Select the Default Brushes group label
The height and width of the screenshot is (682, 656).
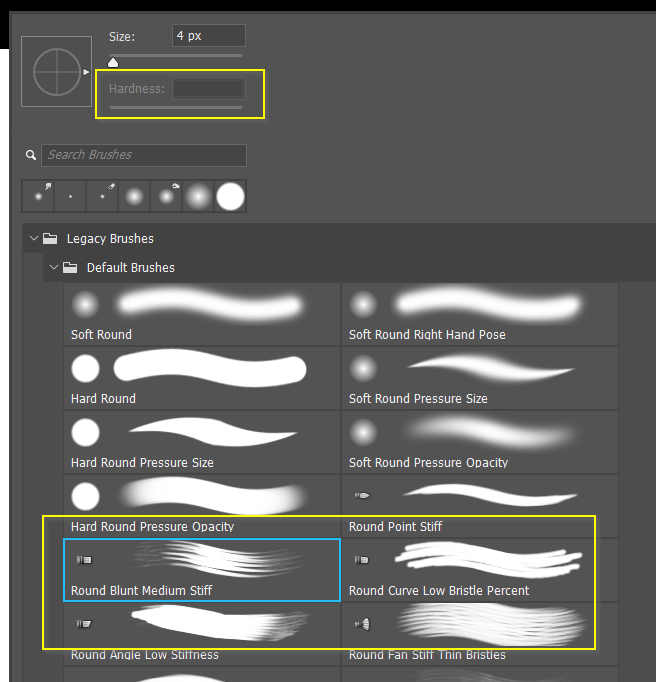[x=131, y=268]
